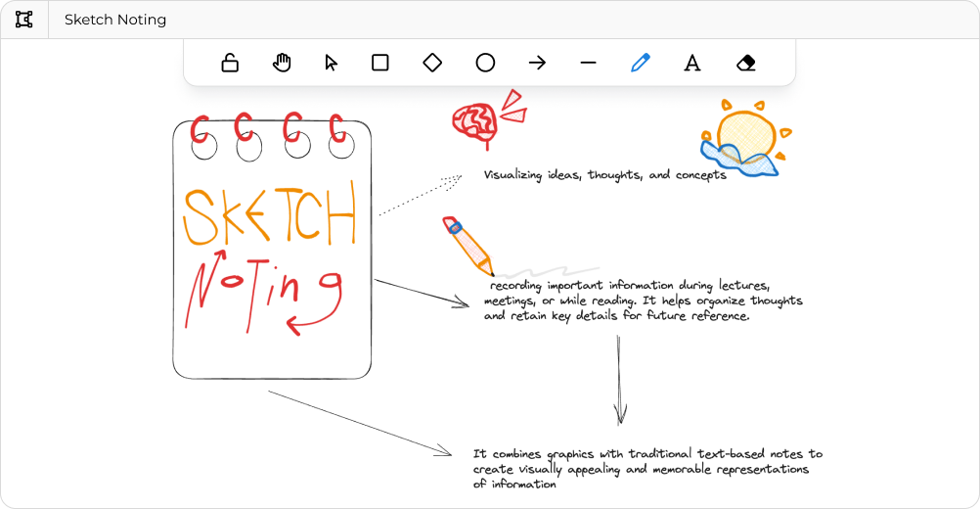
Task: Select the 'It combines graphics' text block
Action: tap(647, 469)
